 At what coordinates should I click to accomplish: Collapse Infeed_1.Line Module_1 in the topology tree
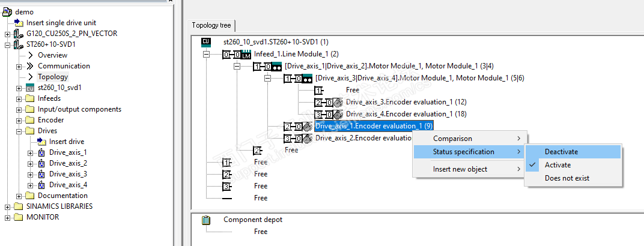tap(206, 54)
